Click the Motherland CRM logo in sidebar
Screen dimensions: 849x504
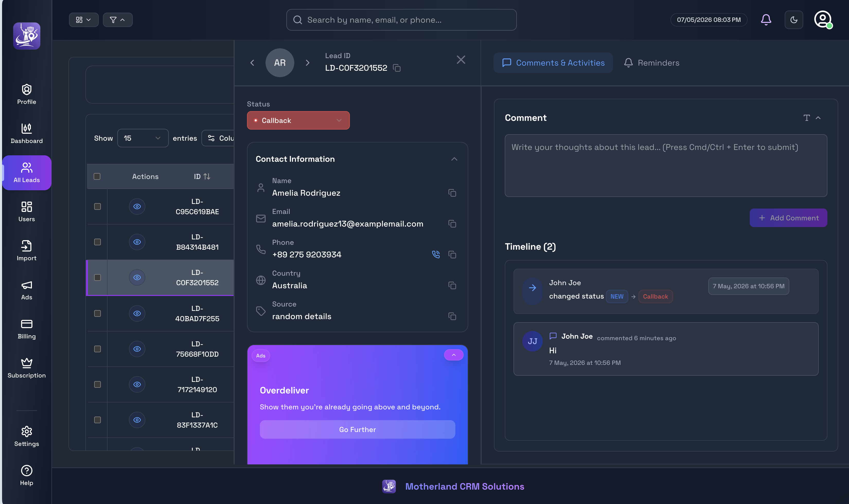pyautogui.click(x=26, y=36)
